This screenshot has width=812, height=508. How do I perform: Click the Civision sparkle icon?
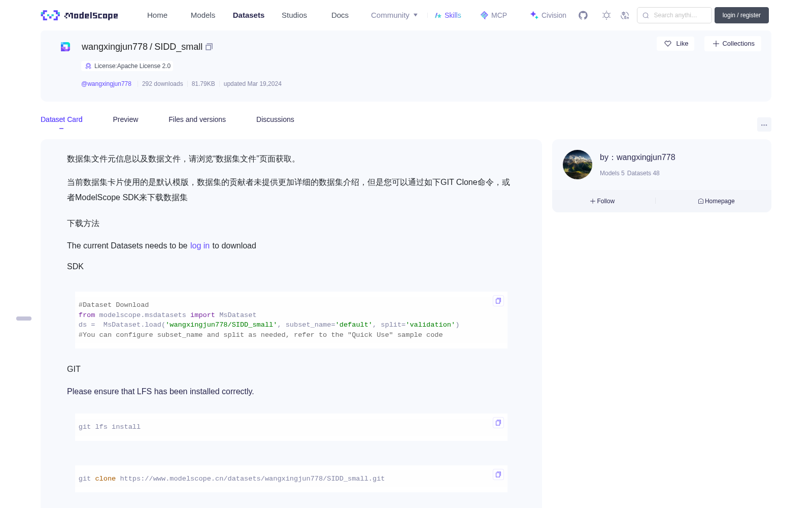[534, 15]
